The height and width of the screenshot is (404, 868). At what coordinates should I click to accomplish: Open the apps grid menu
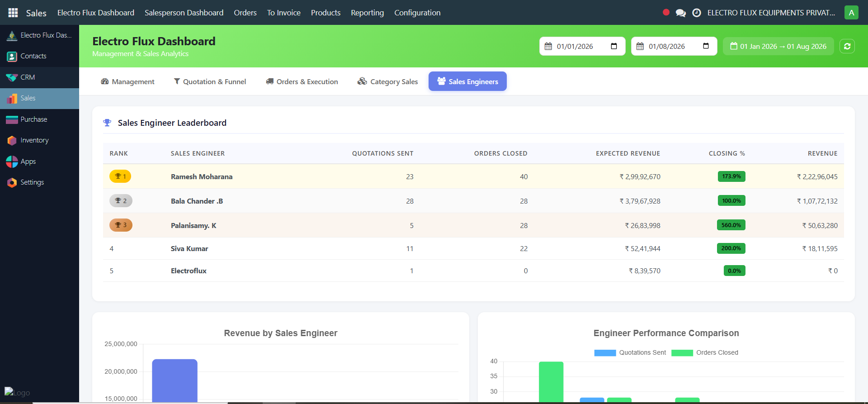click(13, 13)
